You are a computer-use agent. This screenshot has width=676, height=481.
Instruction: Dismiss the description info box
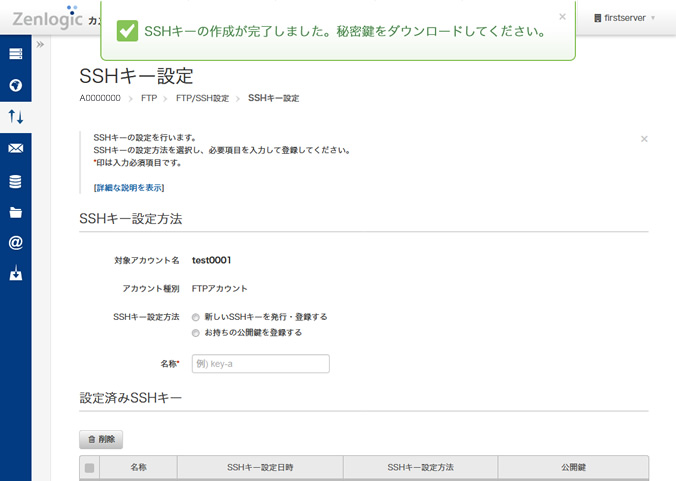(x=644, y=139)
